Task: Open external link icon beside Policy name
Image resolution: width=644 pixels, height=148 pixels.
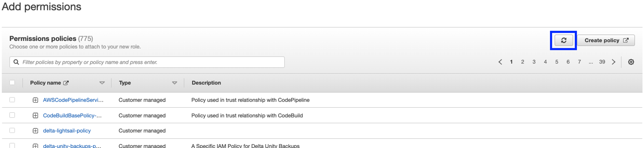Action: tap(66, 83)
